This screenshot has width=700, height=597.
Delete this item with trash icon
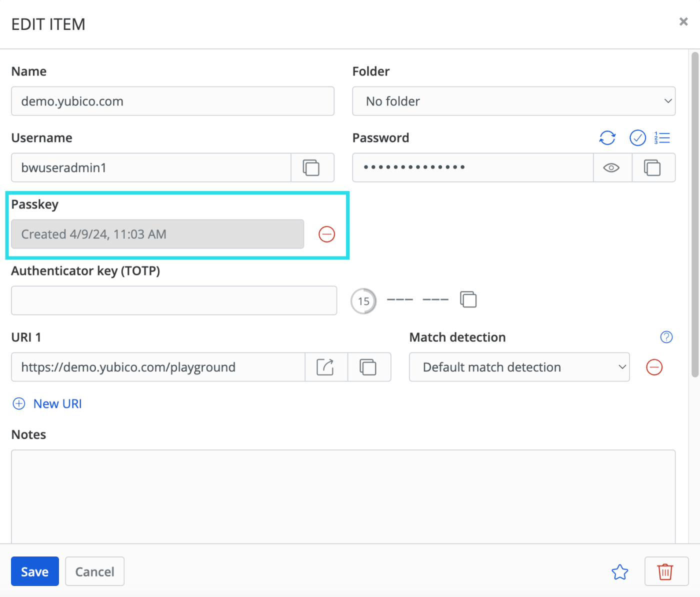666,571
